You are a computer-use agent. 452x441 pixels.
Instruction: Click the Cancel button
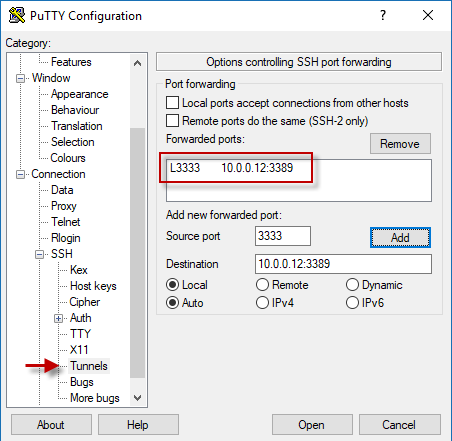point(399,425)
